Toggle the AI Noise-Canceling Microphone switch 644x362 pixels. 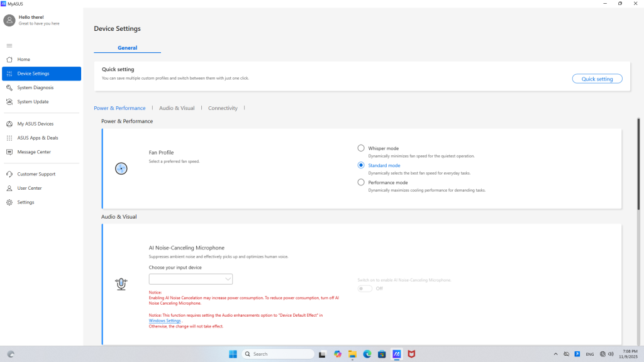tap(365, 288)
